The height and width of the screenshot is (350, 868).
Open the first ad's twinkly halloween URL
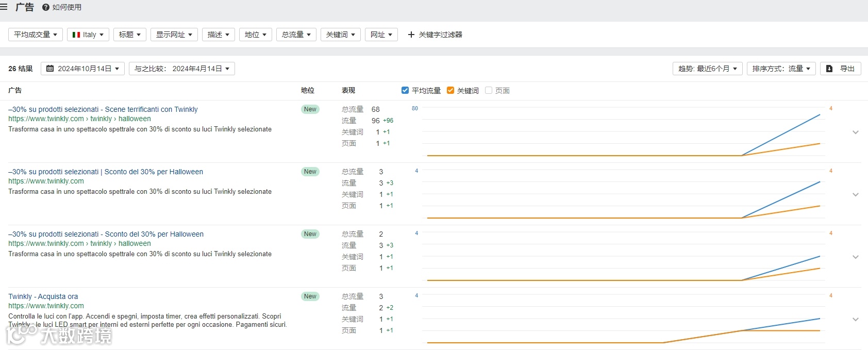coord(79,119)
